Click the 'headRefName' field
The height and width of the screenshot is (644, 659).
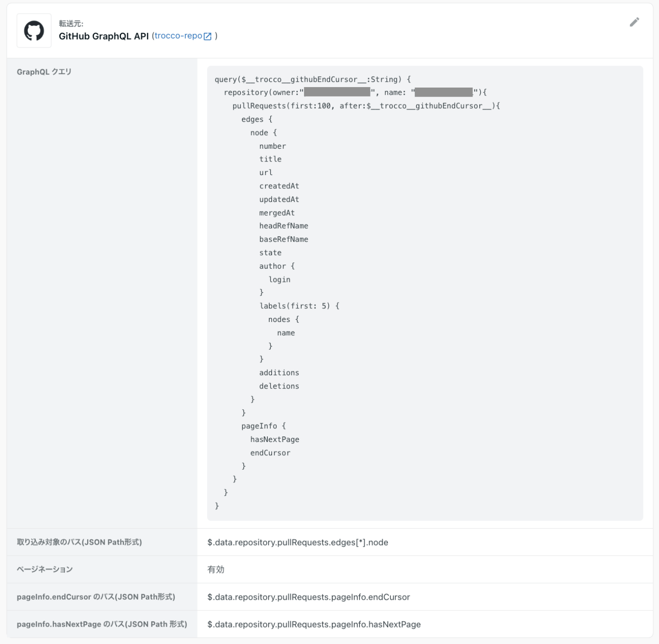click(284, 226)
